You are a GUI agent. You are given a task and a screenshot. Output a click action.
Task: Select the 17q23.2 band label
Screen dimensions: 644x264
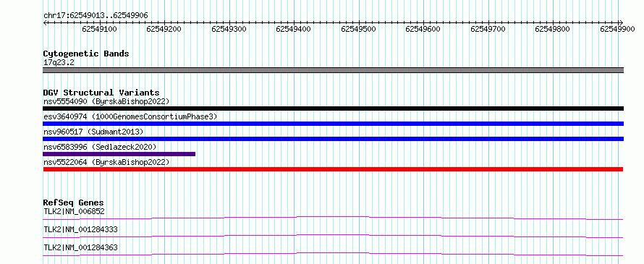tap(59, 63)
